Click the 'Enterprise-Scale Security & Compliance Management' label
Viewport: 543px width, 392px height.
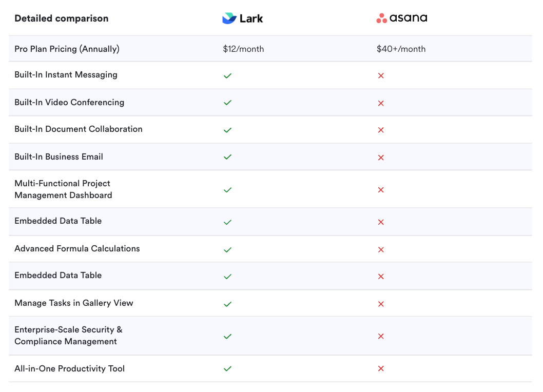(x=69, y=335)
